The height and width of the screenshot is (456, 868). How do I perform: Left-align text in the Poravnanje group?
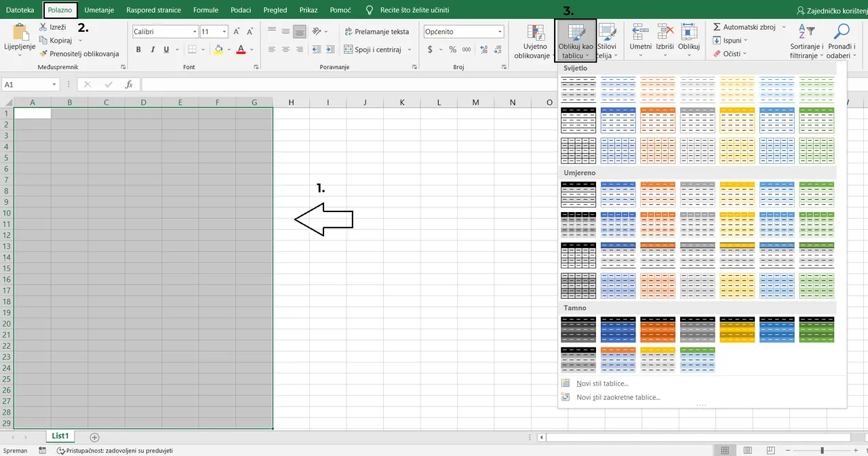tap(272, 49)
